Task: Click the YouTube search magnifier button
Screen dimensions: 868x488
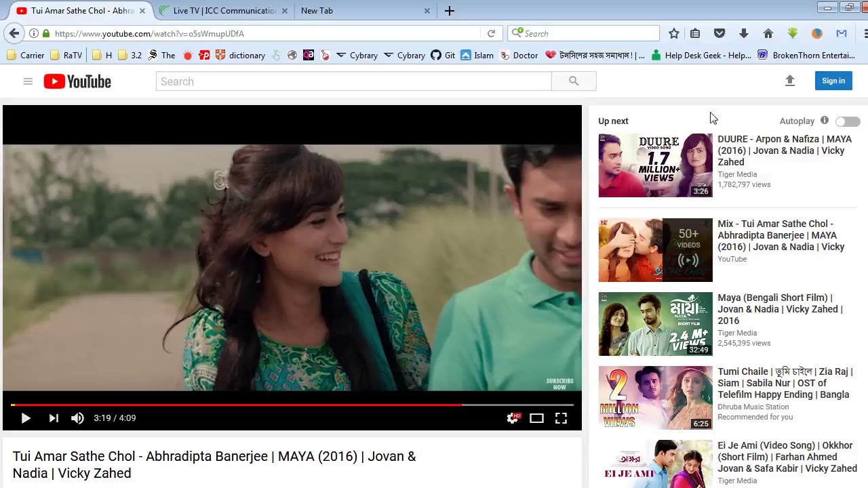Action: (574, 81)
